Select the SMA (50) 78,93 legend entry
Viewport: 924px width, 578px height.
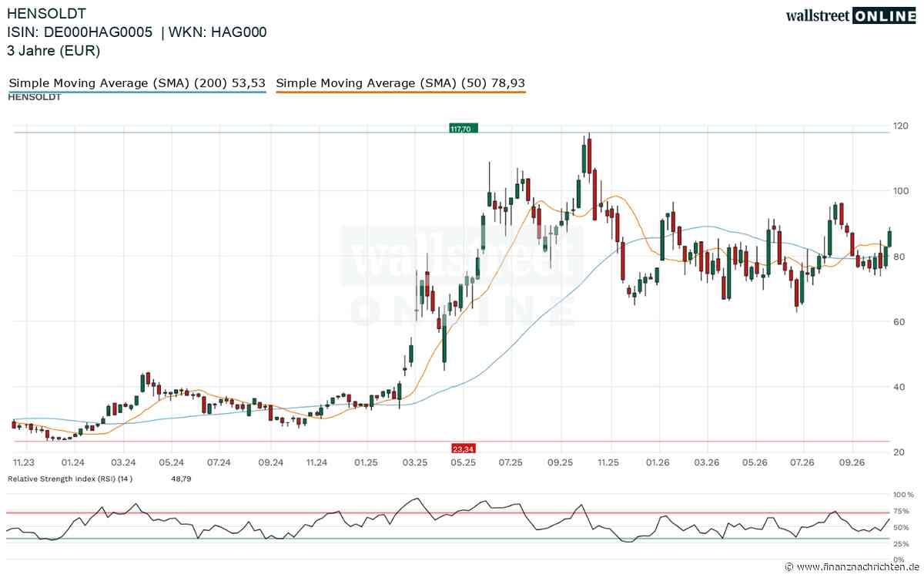tap(400, 83)
